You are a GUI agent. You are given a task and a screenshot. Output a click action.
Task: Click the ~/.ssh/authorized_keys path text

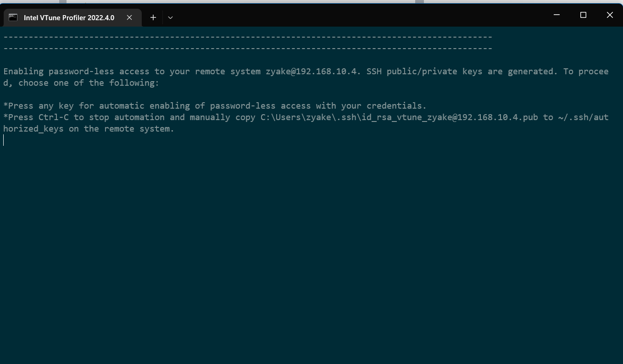pyautogui.click(x=583, y=117)
